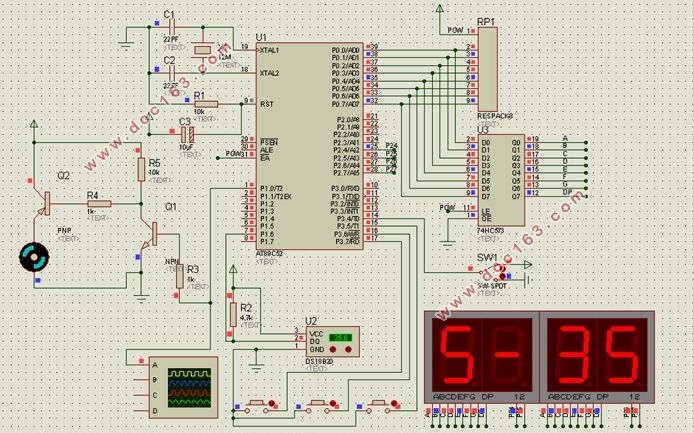Select the 12M crystal oscillator X1
The height and width of the screenshot is (433, 694).
[x=203, y=50]
